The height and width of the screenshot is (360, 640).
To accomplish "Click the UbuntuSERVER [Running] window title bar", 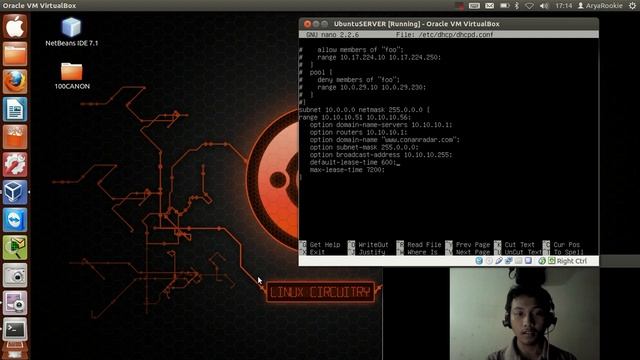I will tap(449, 24).
